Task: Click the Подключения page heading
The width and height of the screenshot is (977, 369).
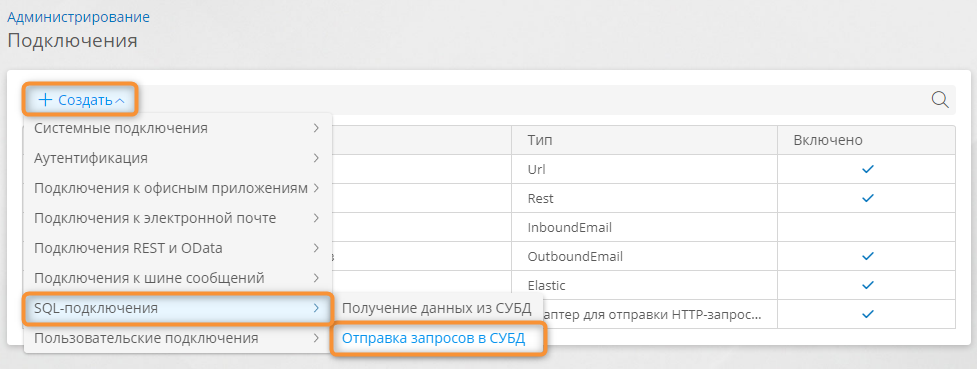Action: coord(72,41)
